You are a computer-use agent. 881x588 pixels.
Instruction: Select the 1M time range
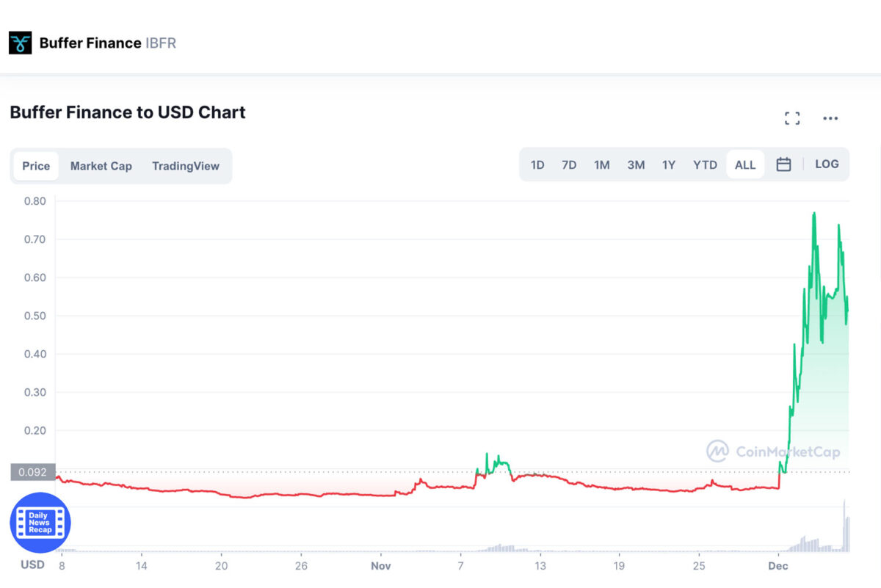point(602,165)
